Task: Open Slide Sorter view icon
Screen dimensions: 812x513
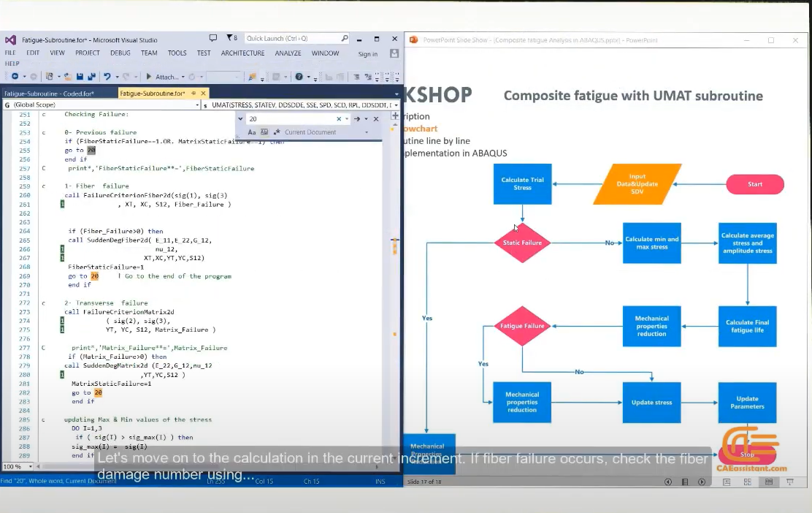Action: (x=747, y=482)
